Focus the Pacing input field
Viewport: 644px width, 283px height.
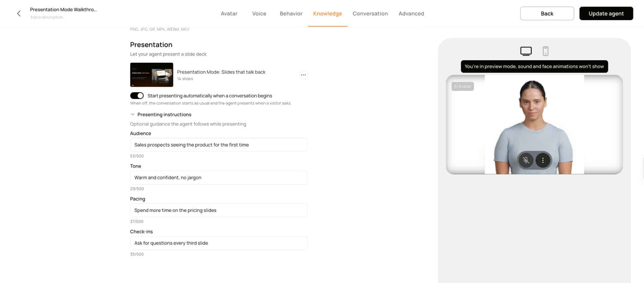click(x=219, y=210)
